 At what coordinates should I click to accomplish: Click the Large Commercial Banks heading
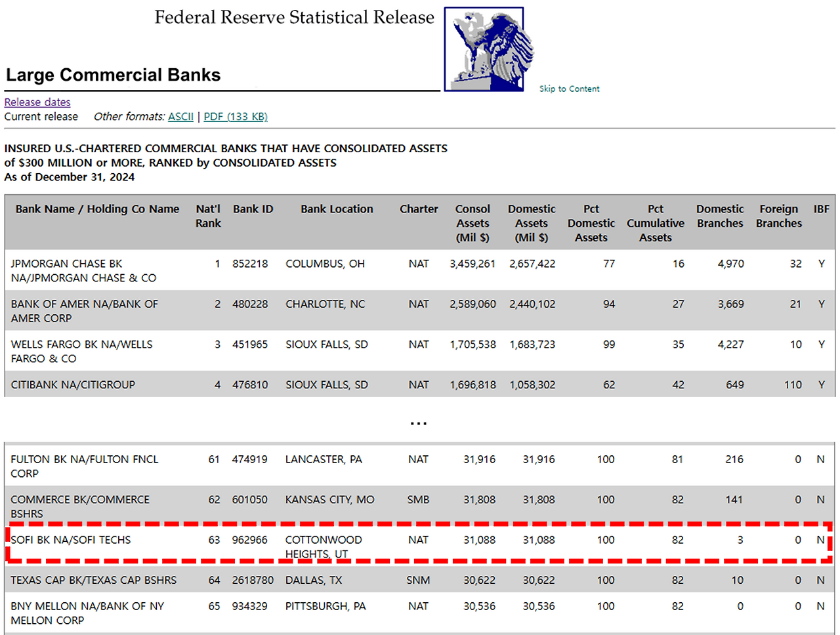(x=114, y=75)
